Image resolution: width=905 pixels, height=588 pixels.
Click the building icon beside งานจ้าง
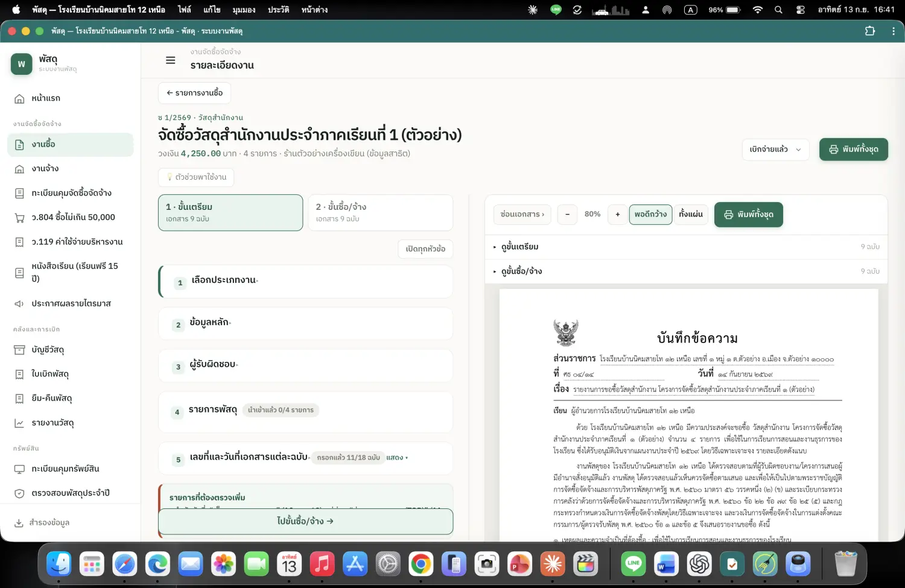(19, 169)
